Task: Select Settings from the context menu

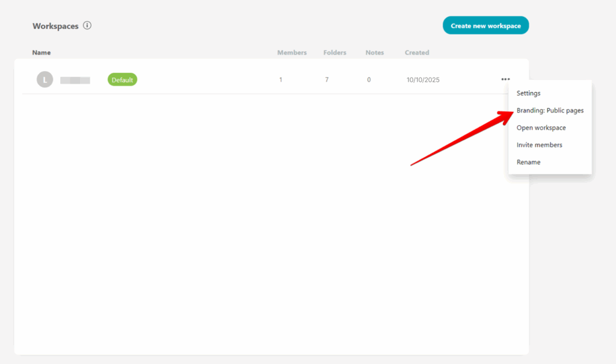Action: [x=528, y=93]
